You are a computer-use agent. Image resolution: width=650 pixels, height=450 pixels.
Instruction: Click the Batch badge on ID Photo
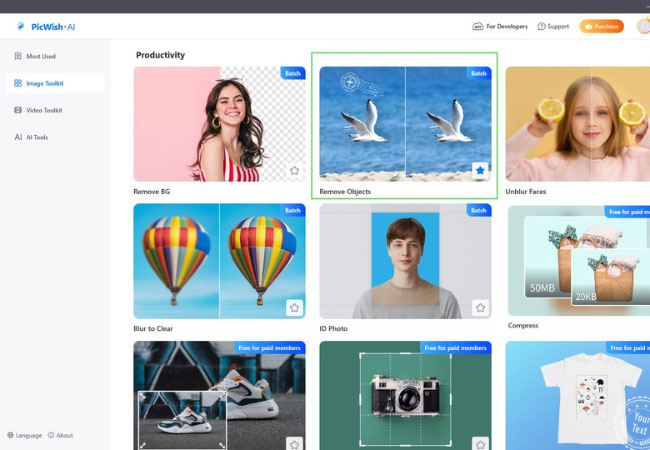479,210
